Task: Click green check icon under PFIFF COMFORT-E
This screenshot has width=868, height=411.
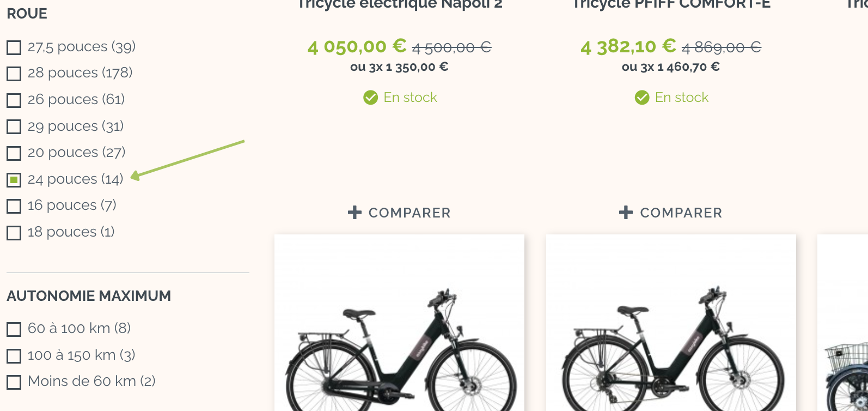Action: [x=642, y=98]
